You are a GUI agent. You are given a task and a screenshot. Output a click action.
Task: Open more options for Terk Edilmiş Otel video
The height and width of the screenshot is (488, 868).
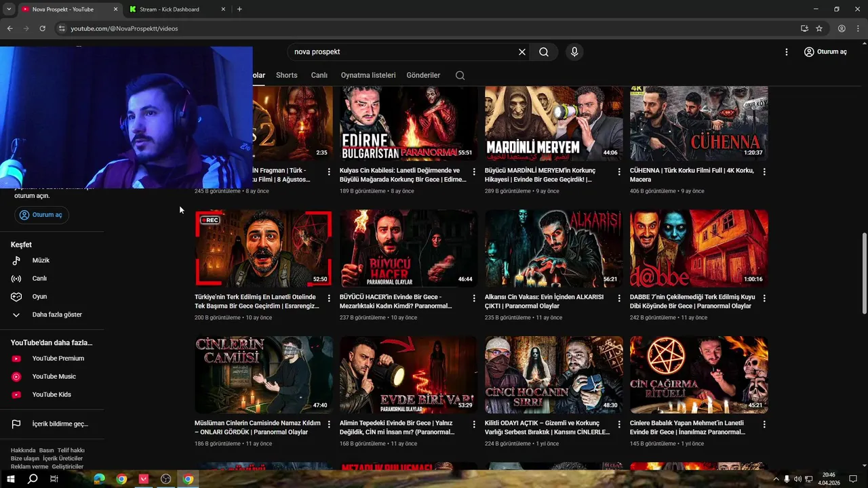point(329,298)
